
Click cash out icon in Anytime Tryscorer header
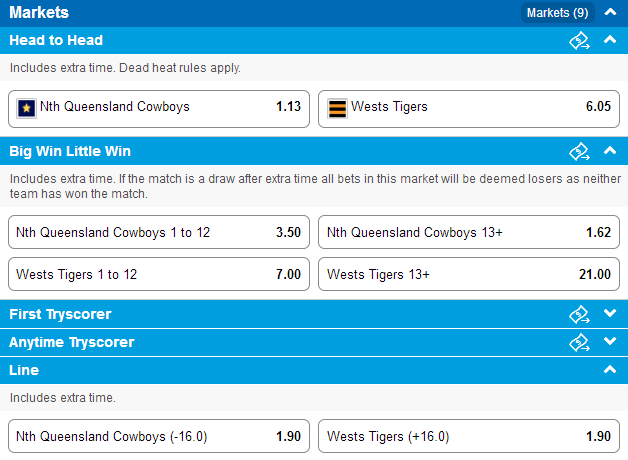(x=579, y=342)
